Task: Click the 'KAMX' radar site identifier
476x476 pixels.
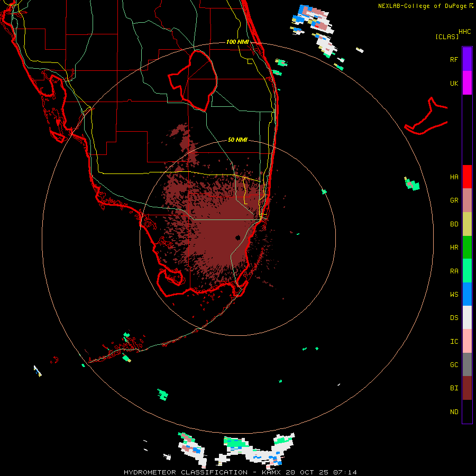Action: point(271,472)
